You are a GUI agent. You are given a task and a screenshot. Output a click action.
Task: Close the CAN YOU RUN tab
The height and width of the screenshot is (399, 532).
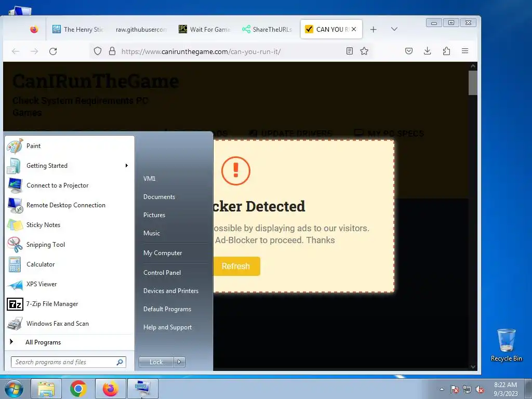[354, 29]
